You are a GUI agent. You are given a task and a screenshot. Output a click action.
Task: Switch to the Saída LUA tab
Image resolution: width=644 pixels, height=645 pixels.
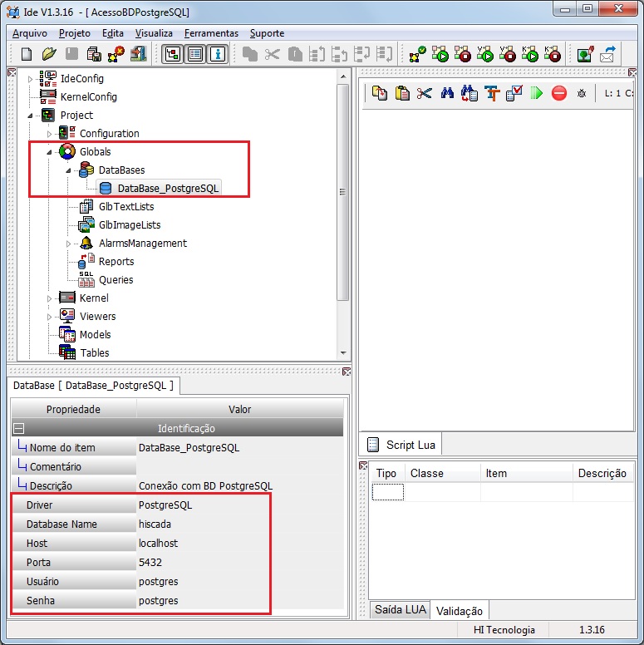coord(401,609)
